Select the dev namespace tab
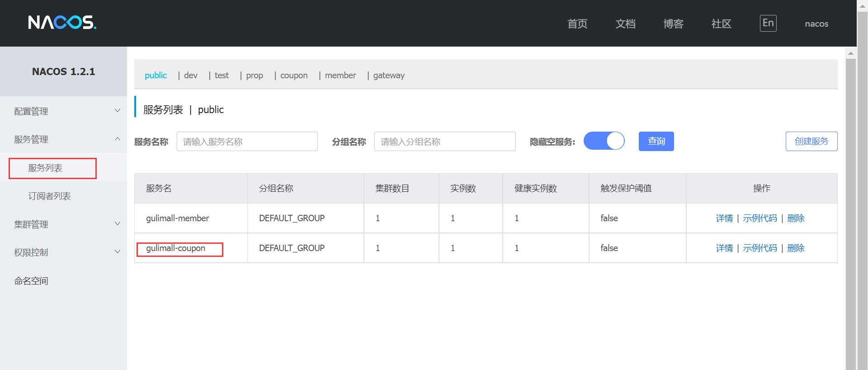 (x=191, y=75)
